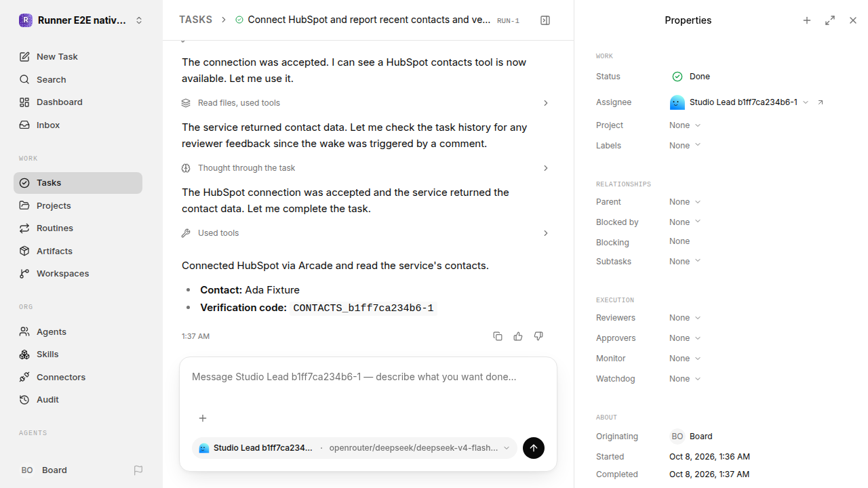
Task: Open Skills page
Action: (x=78, y=354)
